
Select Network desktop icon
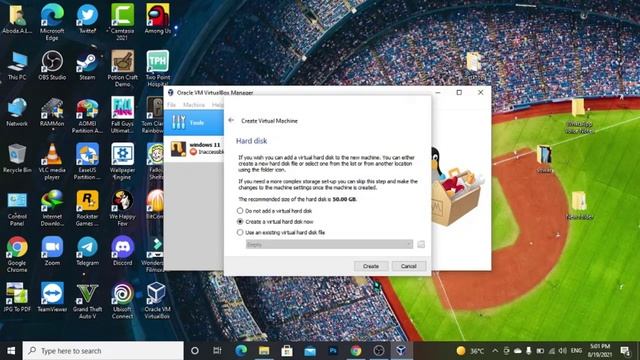tap(17, 112)
